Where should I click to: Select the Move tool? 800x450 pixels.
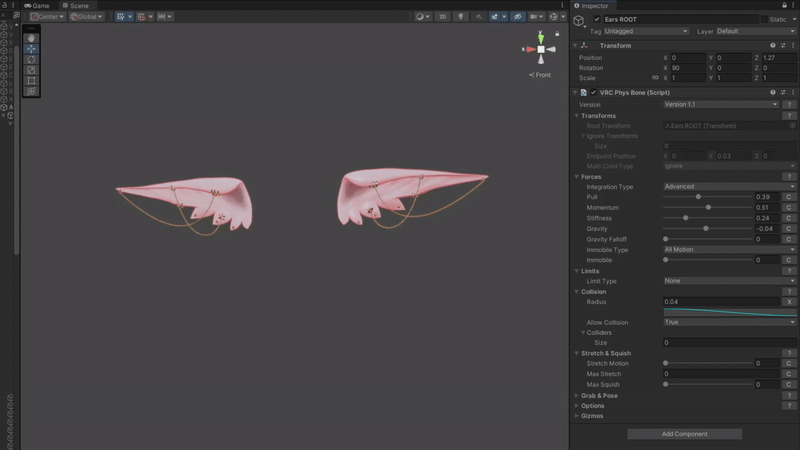[x=31, y=49]
